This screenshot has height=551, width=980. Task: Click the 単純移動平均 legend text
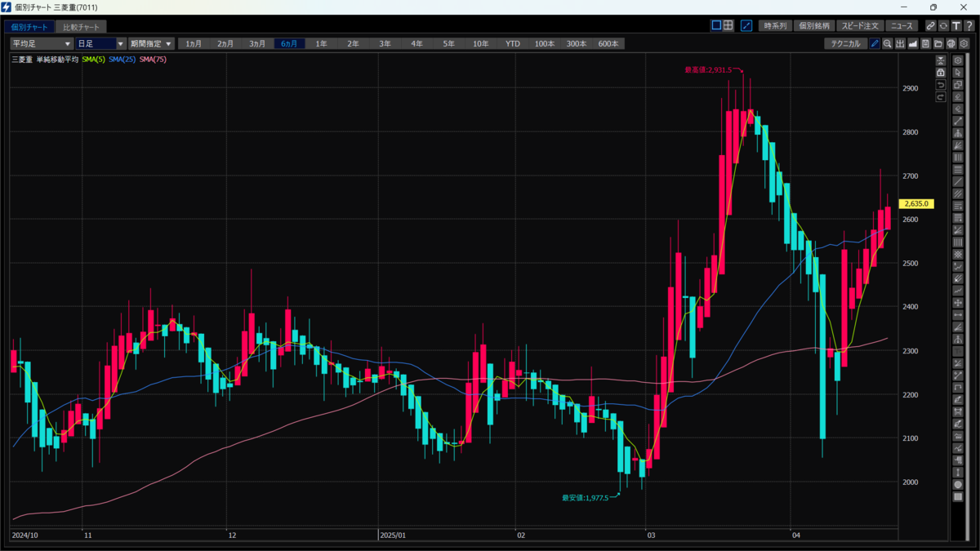click(x=57, y=60)
